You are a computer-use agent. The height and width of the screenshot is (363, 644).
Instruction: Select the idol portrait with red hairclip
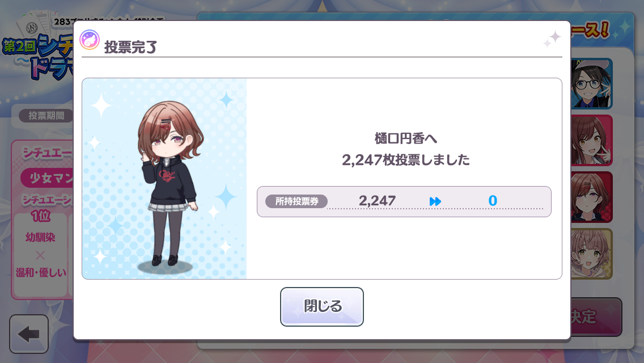591,197
